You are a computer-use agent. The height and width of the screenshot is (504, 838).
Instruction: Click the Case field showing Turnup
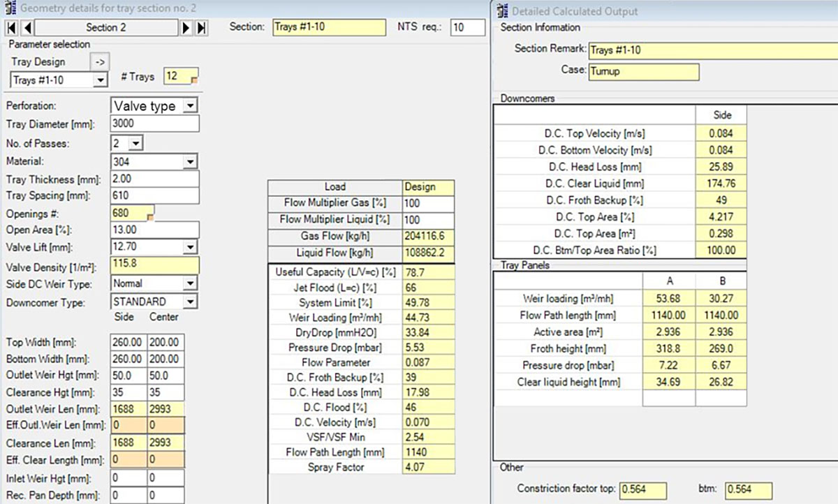(644, 71)
